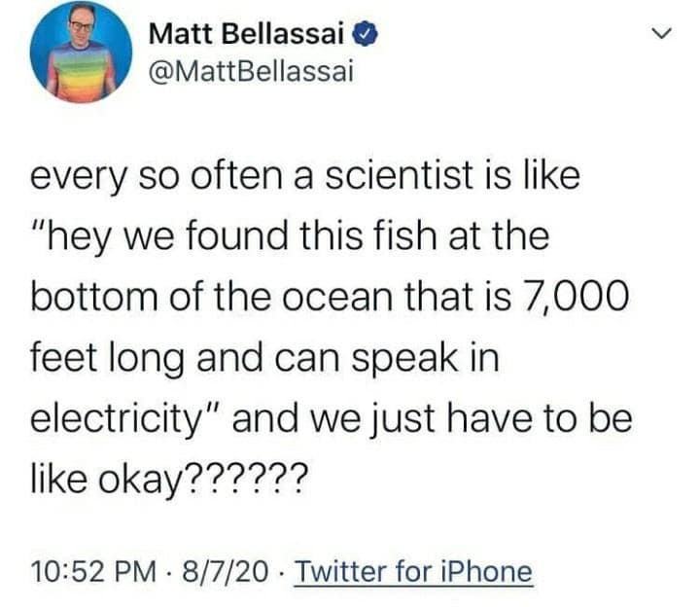Click the word "fish" in the tweet
The height and width of the screenshot is (607, 700).
pos(401,236)
